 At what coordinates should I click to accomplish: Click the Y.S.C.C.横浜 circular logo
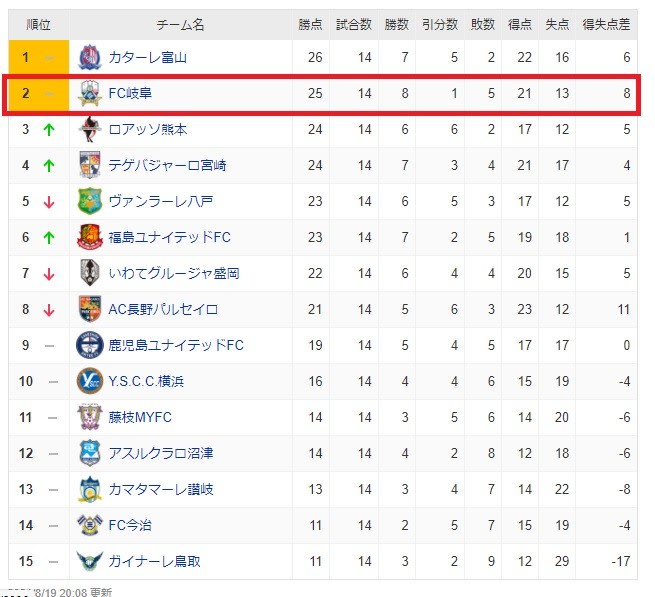pyautogui.click(x=89, y=381)
